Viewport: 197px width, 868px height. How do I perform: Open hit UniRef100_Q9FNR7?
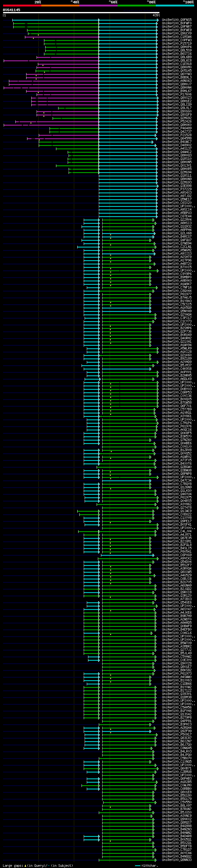point(176,26)
